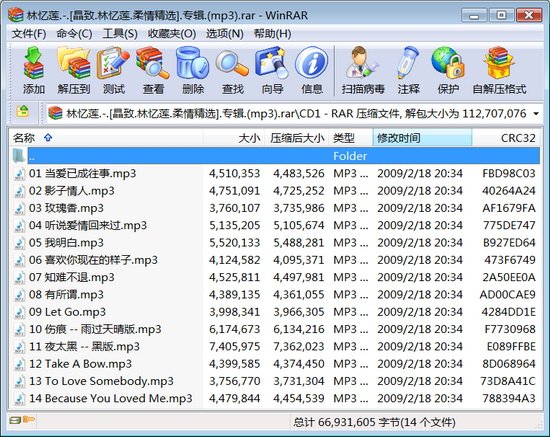Click the key icon in status bar

29,419
